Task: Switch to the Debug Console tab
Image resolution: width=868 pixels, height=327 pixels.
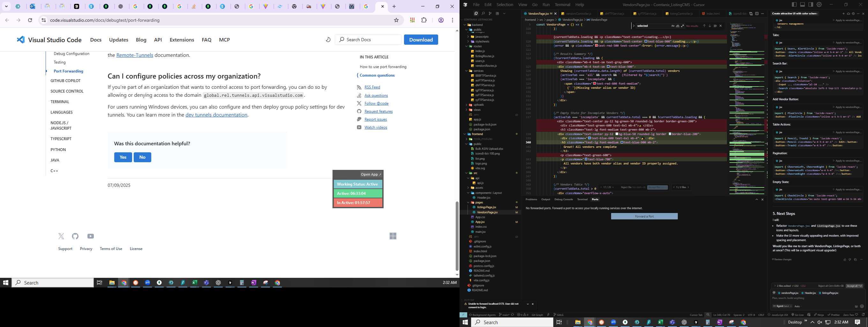Action: click(564, 200)
